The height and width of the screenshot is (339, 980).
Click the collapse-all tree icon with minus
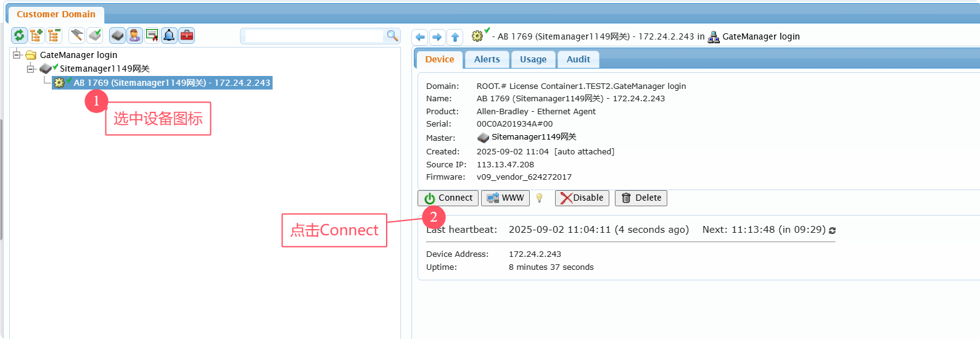point(54,36)
